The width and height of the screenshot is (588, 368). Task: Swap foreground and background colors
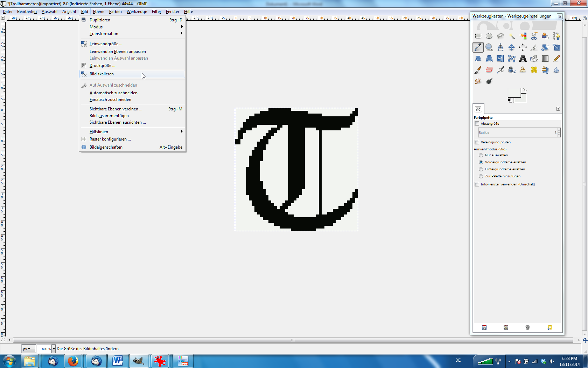click(524, 90)
